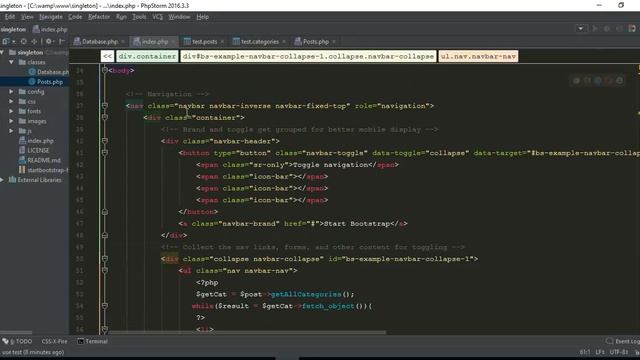Image resolution: width=640 pixels, height=360 pixels.
Task: Select index.php in the project tree
Action: 36,140
